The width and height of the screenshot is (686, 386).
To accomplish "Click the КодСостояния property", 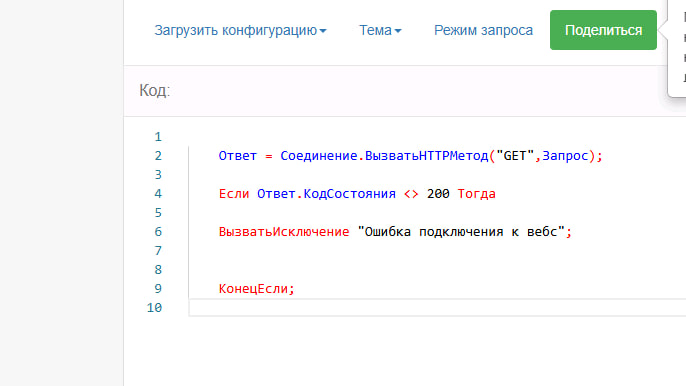I will [350, 194].
